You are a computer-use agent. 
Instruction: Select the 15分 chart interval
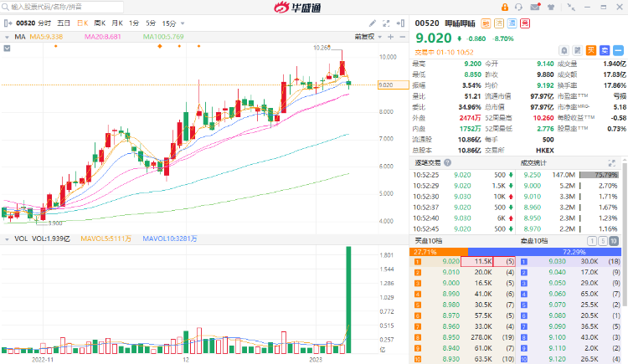pos(169,23)
